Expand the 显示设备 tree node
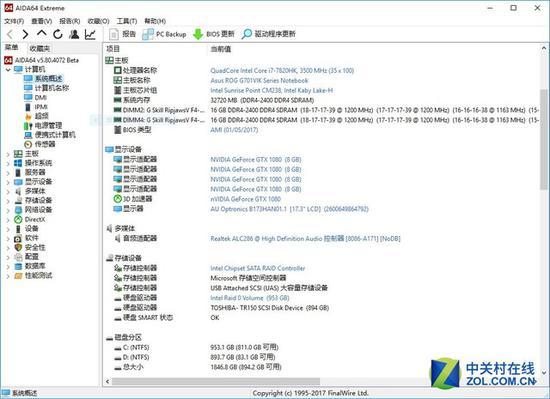Viewport: 550px width, 399px height. pyautogui.click(x=8, y=182)
